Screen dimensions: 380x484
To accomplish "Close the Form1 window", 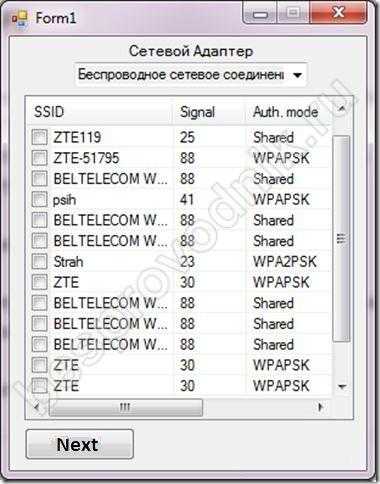I will (338, 13).
